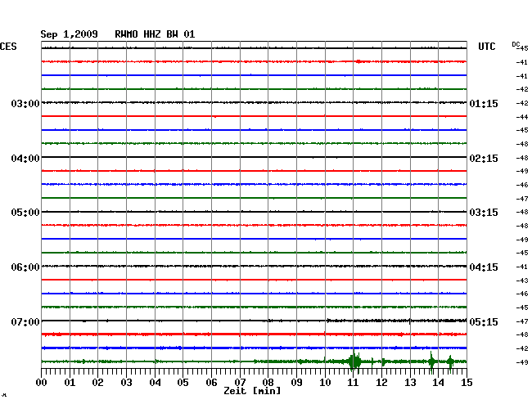Click the 05:15 UTC time label
The height and width of the screenshot is (404, 532).
[484, 321]
